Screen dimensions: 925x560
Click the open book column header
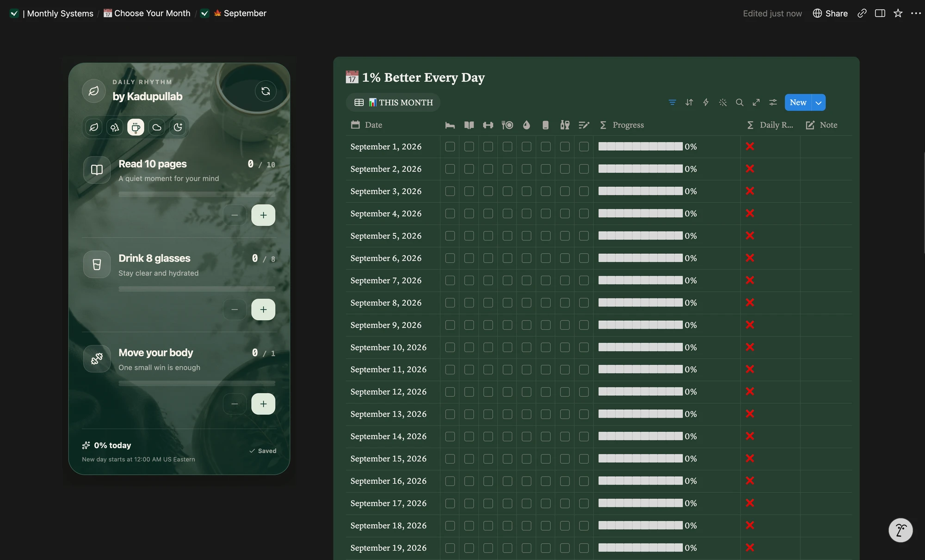(x=469, y=125)
